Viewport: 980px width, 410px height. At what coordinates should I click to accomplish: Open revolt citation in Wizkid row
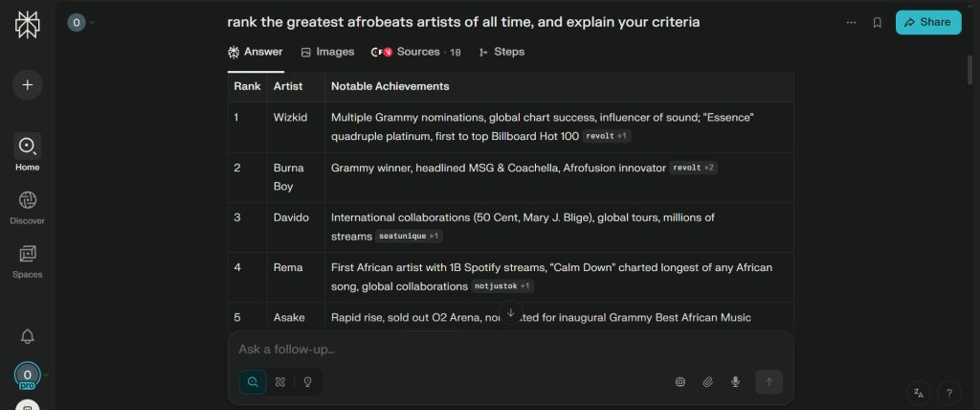click(607, 136)
